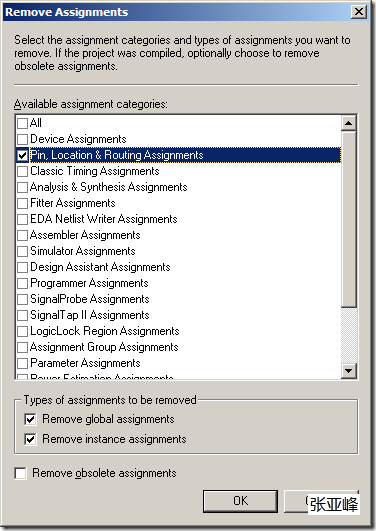Image resolution: width=376 pixels, height=531 pixels.
Task: Enable Remove obsolete assignments checkbox
Action: [20, 473]
